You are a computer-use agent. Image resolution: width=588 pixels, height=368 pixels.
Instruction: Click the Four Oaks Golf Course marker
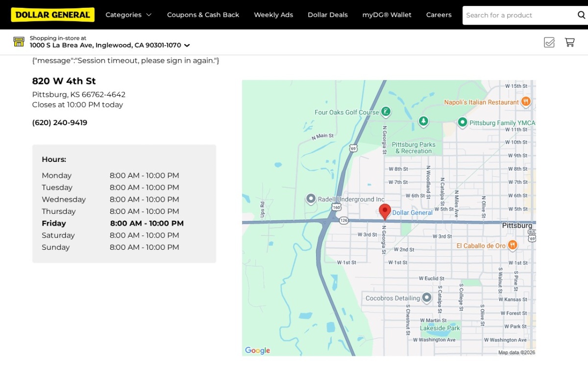pos(386,111)
